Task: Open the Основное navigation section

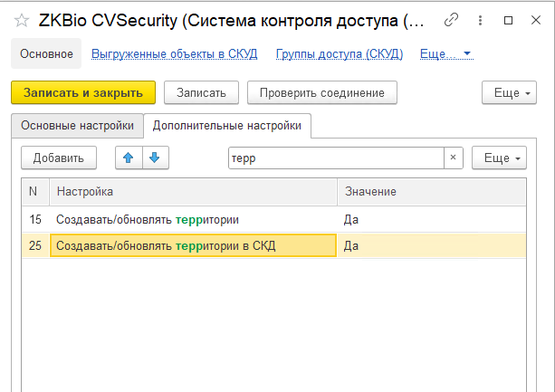Action: (46, 54)
